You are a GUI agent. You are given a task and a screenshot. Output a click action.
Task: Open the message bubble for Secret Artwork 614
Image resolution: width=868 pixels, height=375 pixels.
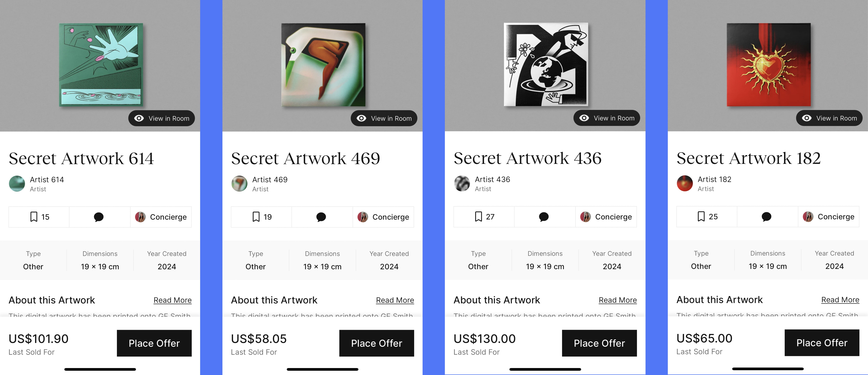pyautogui.click(x=99, y=217)
